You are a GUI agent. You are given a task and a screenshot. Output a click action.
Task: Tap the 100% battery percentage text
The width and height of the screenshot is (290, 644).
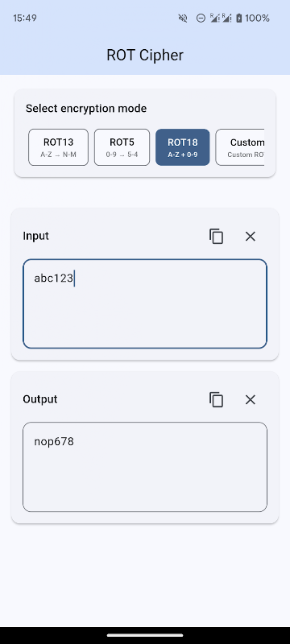click(x=257, y=18)
